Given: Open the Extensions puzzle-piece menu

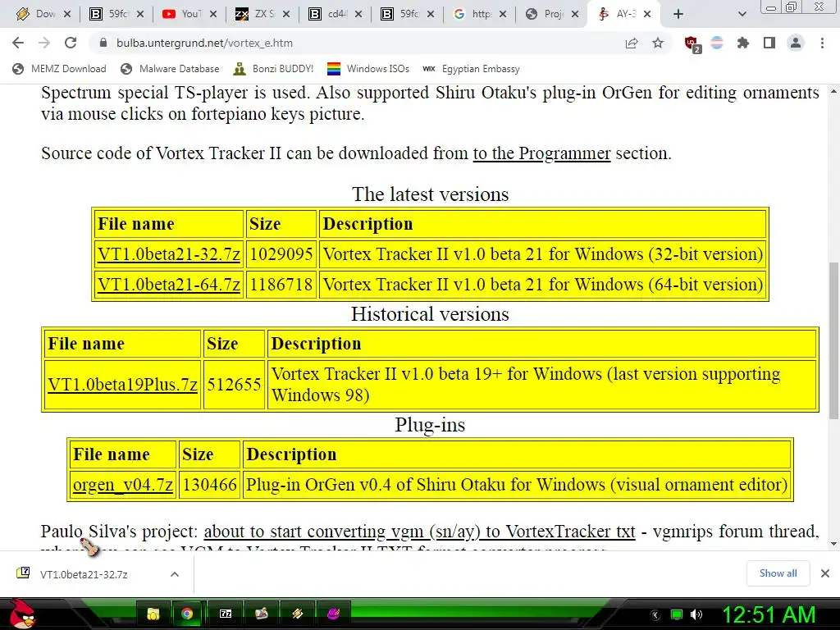Looking at the screenshot, I should [743, 43].
